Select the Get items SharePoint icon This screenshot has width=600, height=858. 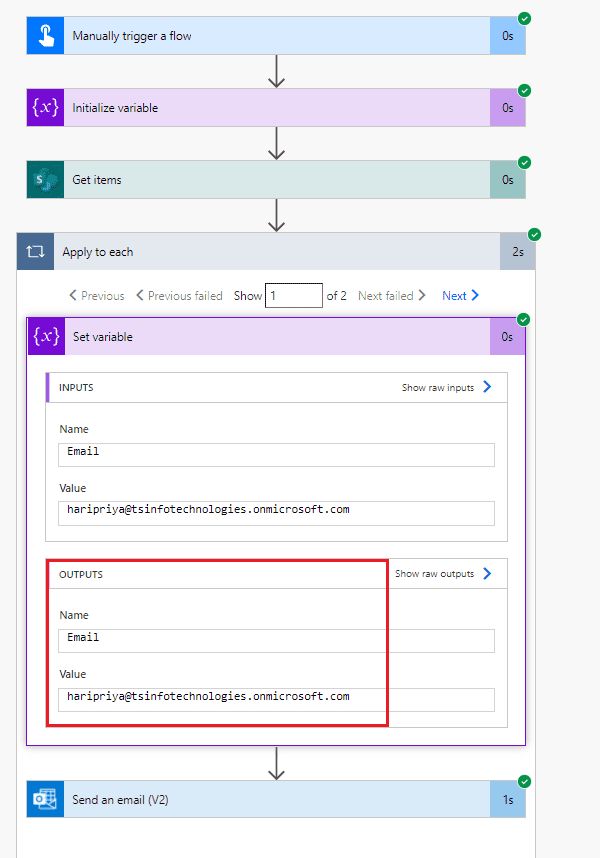point(44,179)
